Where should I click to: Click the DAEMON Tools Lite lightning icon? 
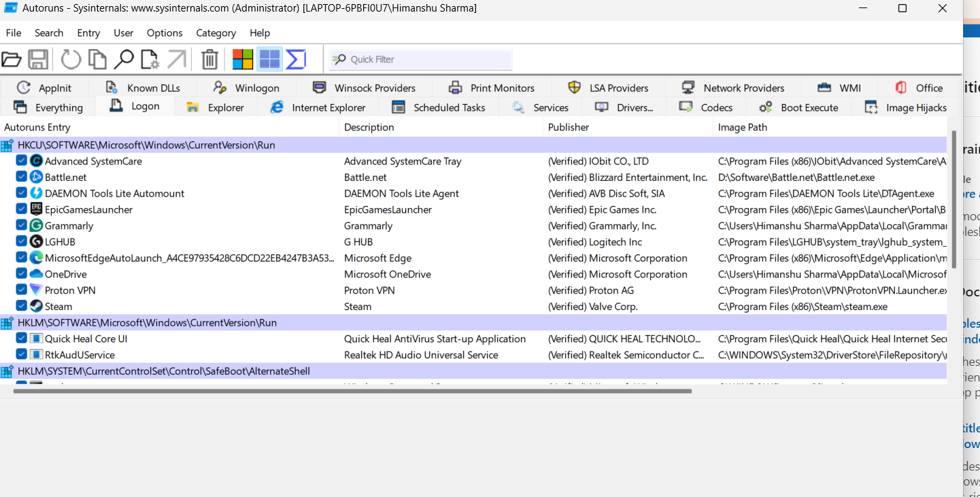pyautogui.click(x=36, y=193)
